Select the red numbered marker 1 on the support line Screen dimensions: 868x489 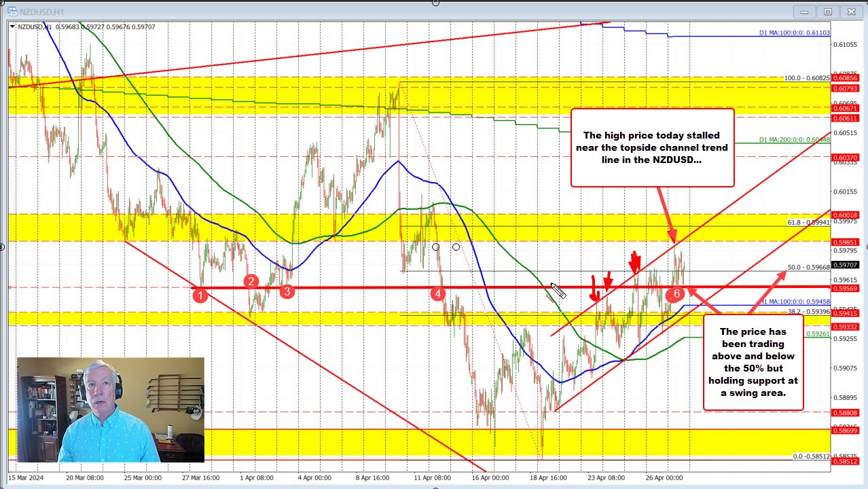[200, 295]
